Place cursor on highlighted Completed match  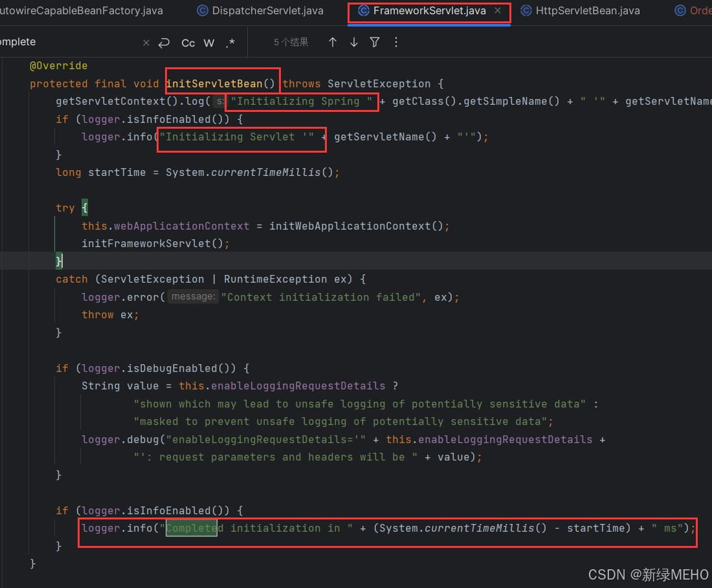[x=192, y=528]
